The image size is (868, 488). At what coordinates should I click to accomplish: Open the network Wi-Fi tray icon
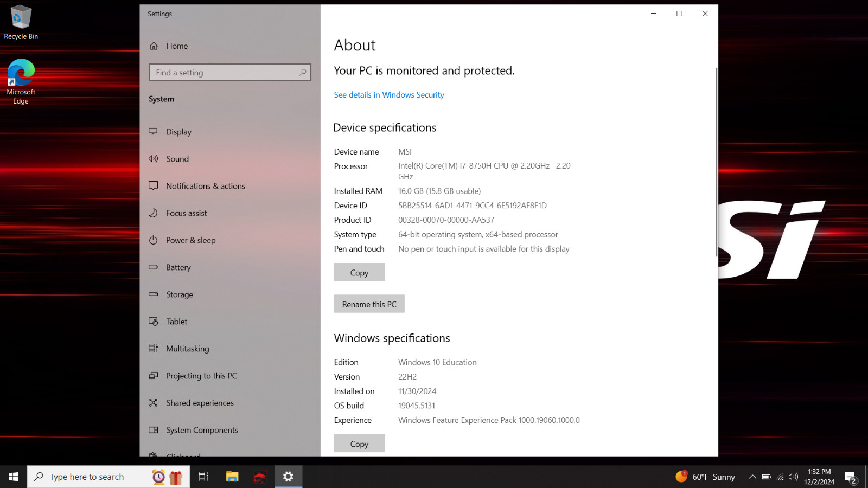[780, 477]
